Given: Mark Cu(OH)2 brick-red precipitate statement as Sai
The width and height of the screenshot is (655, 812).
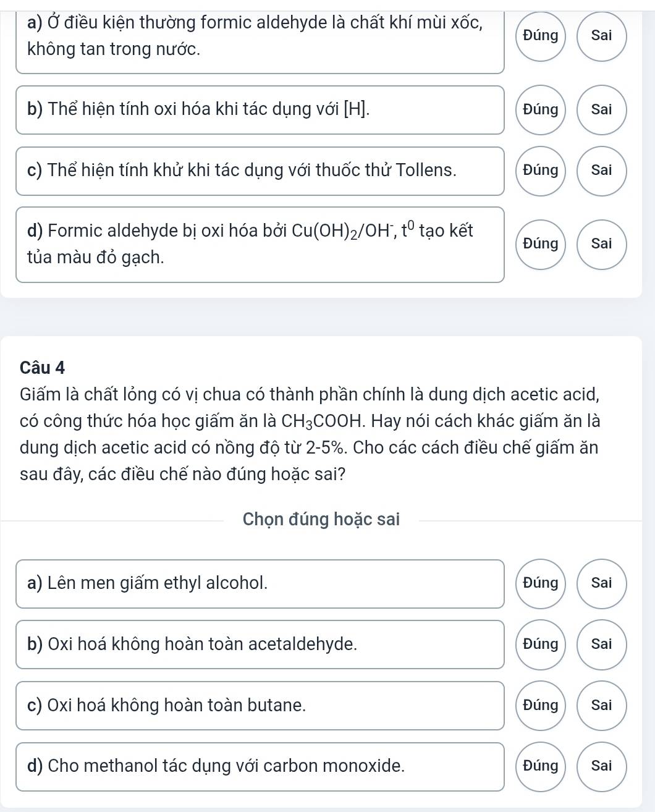Looking at the screenshot, I should tap(601, 244).
